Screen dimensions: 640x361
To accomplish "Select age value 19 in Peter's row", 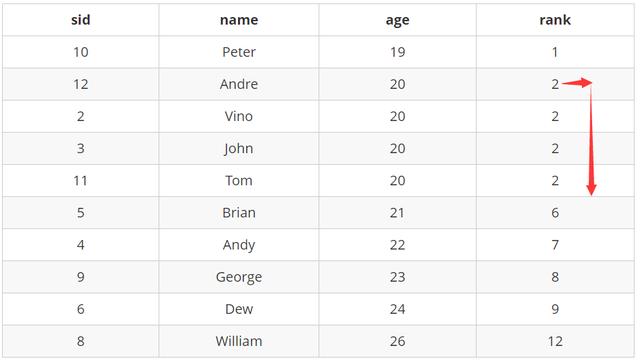I will pos(397,52).
